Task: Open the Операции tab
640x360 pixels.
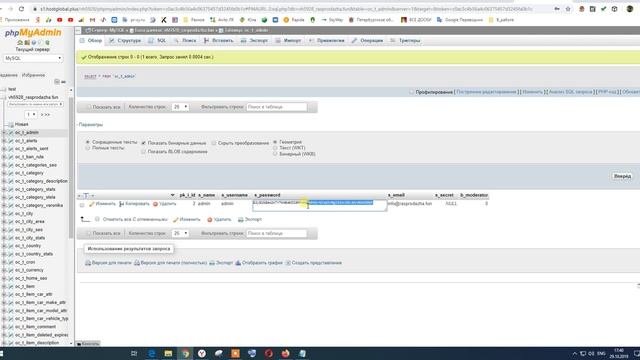Action: pos(367,40)
